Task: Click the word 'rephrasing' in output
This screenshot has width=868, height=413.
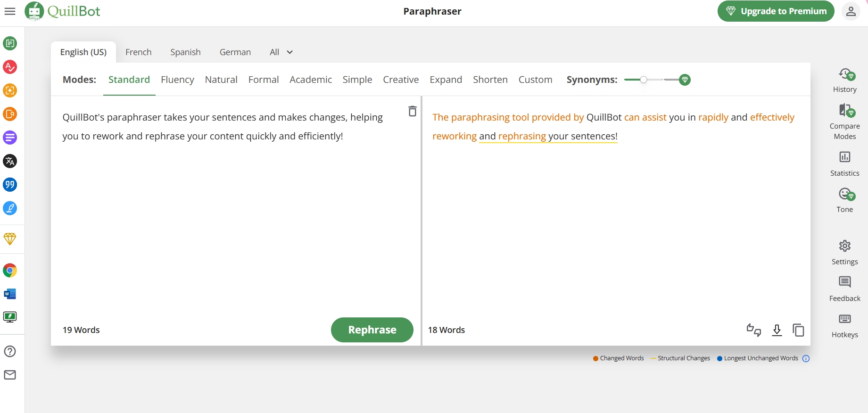Action: [x=522, y=136]
